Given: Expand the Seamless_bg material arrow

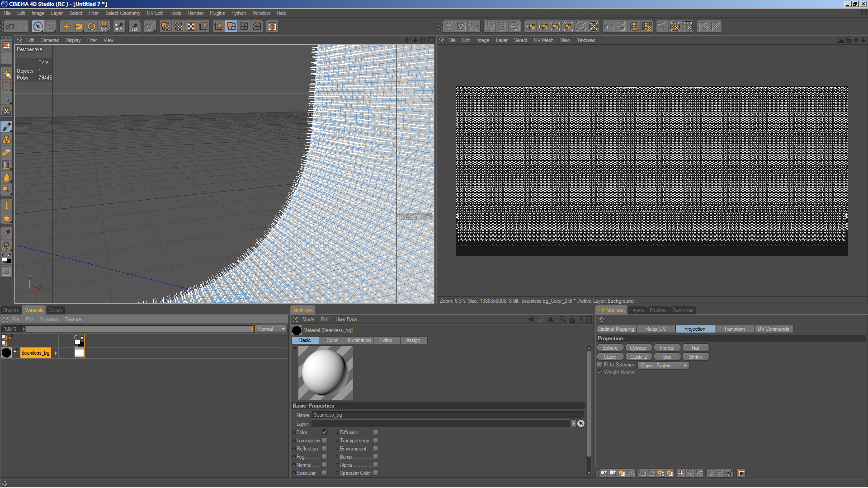Looking at the screenshot, I should (56, 353).
